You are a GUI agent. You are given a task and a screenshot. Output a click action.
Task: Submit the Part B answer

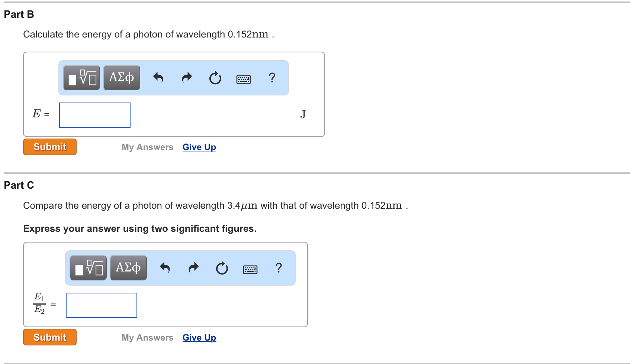49,147
